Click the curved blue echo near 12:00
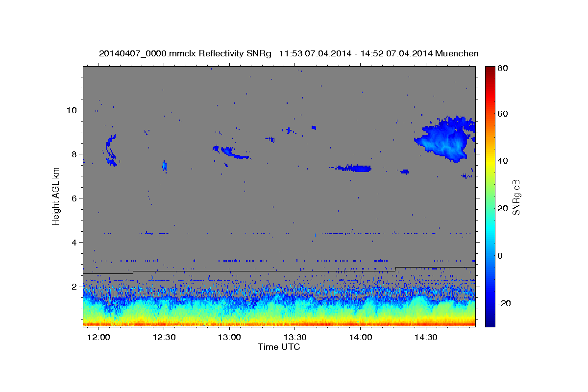Viewport: 588px width, 392px height. (111, 150)
